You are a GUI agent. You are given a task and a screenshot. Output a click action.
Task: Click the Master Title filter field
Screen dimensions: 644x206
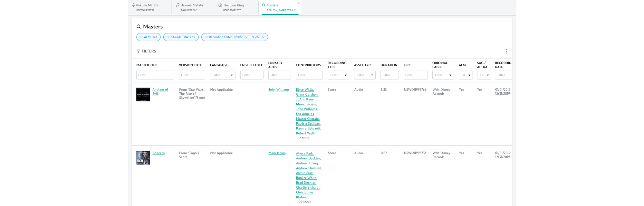click(x=155, y=75)
